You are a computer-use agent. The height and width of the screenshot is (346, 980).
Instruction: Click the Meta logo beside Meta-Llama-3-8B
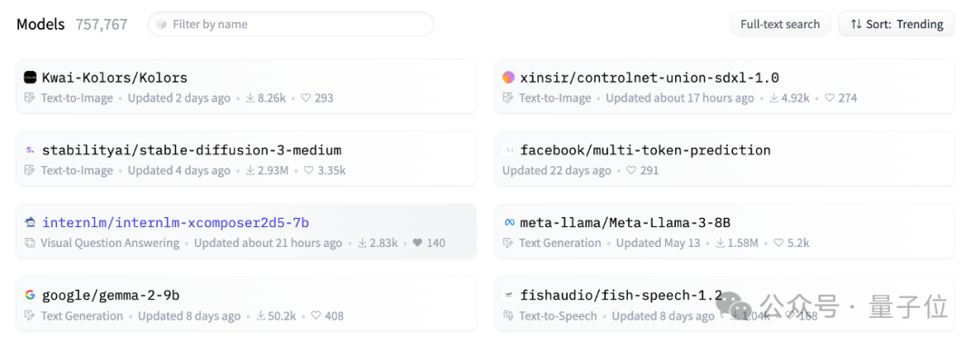[508, 222]
